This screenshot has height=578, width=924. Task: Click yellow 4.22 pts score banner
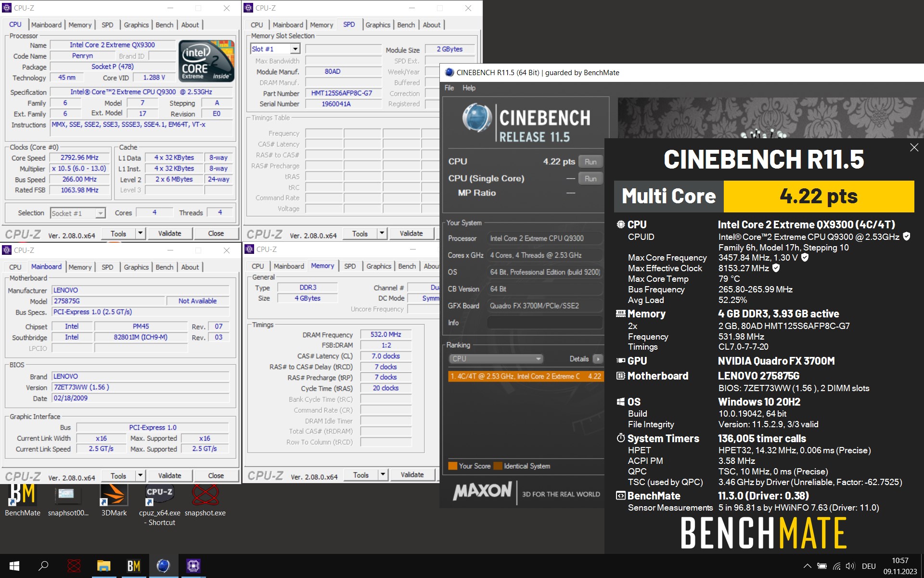click(x=819, y=196)
